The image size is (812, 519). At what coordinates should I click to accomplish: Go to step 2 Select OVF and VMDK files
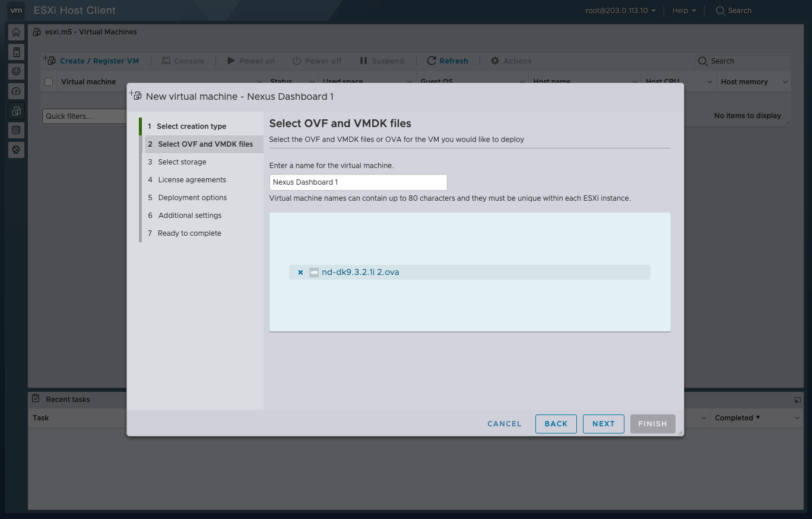point(204,144)
